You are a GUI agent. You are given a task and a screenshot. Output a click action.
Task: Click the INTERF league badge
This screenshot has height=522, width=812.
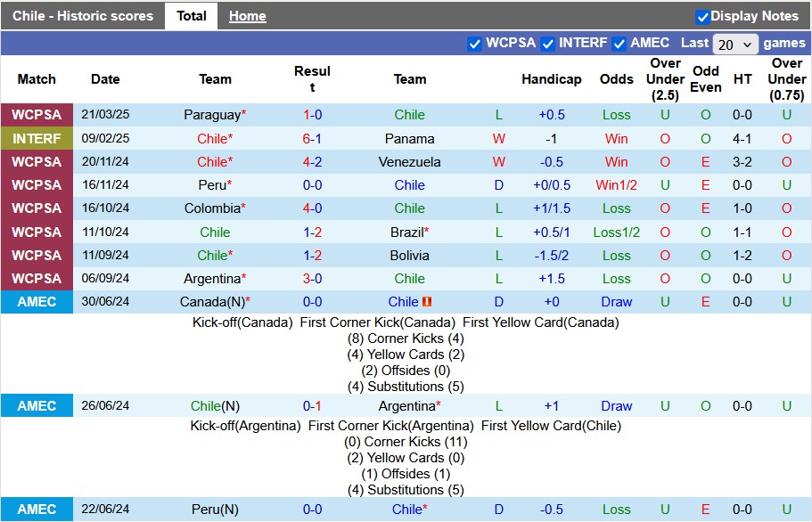[x=37, y=139]
